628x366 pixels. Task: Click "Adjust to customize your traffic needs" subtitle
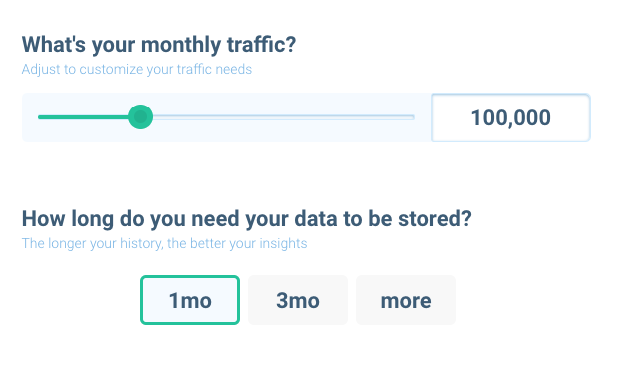click(x=137, y=69)
